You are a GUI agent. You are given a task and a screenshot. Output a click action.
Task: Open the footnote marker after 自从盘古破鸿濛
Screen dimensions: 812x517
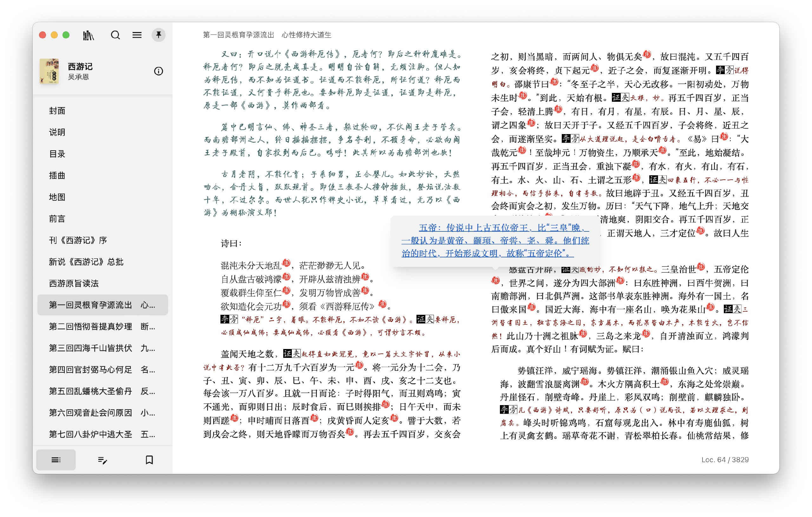286,276
